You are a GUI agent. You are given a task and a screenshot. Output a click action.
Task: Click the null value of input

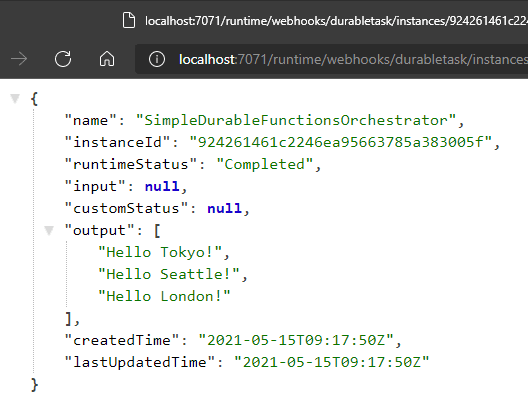pos(162,186)
